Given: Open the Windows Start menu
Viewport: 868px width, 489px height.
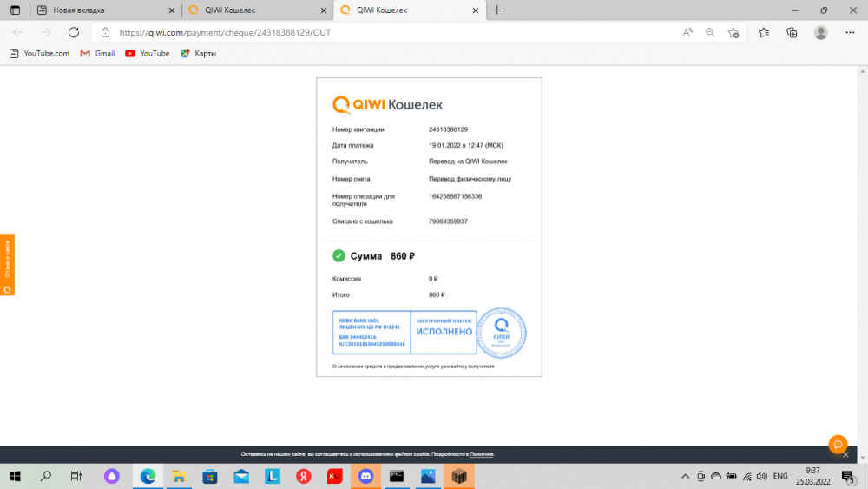Looking at the screenshot, I should pos(15,476).
